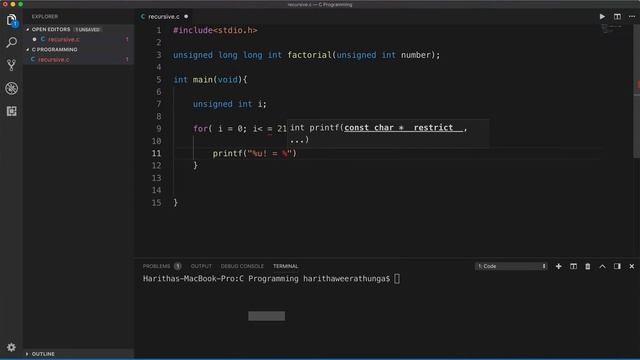Screen dimensions: 640x360
Task: Click the printf signature help tooltip
Action: tap(388, 133)
